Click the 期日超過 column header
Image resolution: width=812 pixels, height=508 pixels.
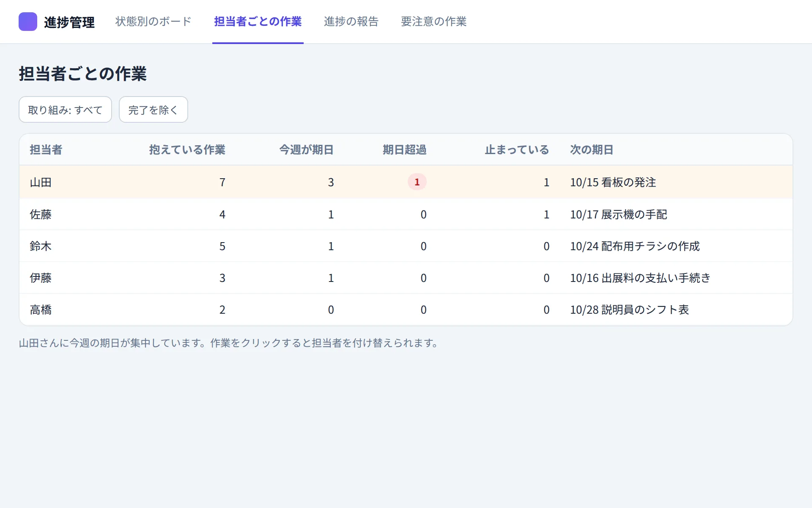[404, 150]
